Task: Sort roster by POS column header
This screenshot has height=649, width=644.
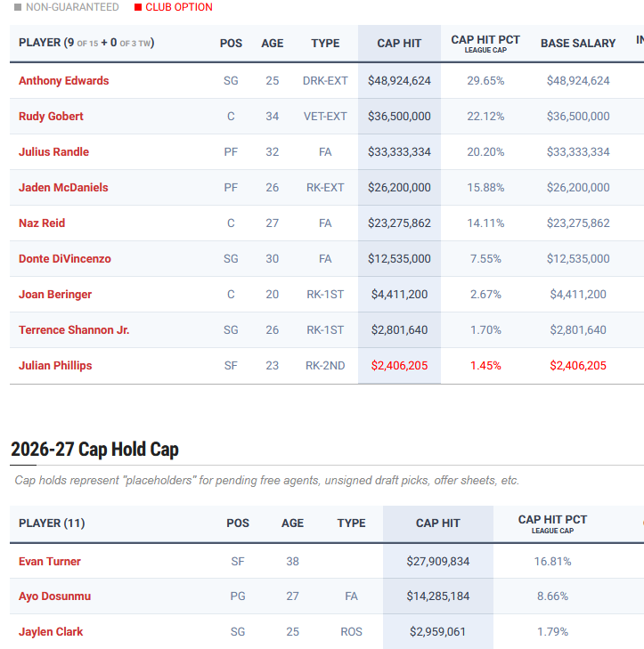Action: click(231, 44)
